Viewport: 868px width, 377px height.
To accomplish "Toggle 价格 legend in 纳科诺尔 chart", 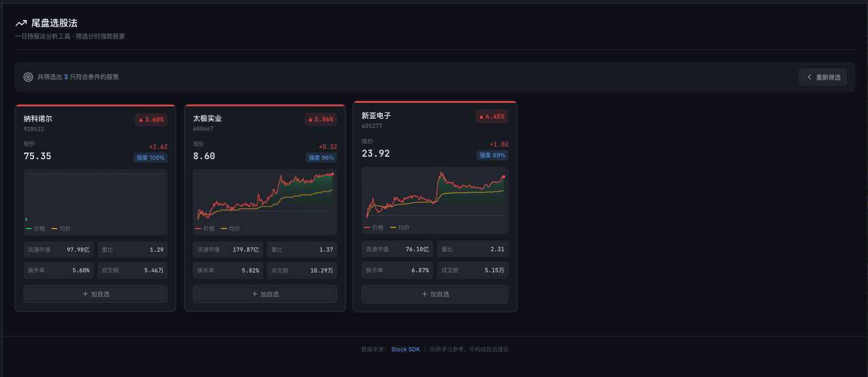I will point(35,229).
